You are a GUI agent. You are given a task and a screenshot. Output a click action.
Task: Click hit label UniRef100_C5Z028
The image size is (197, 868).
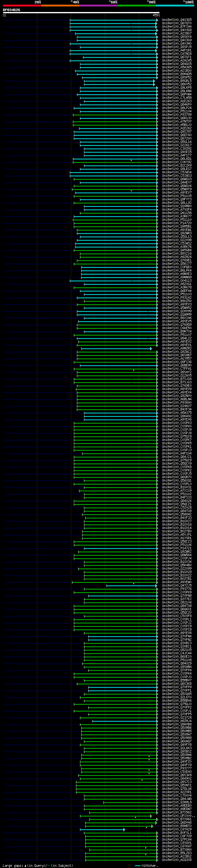point(177,508)
